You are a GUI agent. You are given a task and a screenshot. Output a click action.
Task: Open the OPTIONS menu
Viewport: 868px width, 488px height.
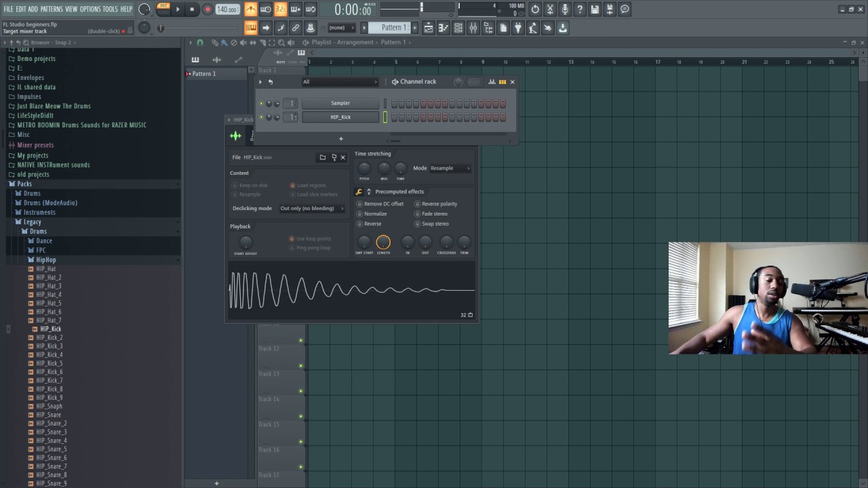point(90,9)
